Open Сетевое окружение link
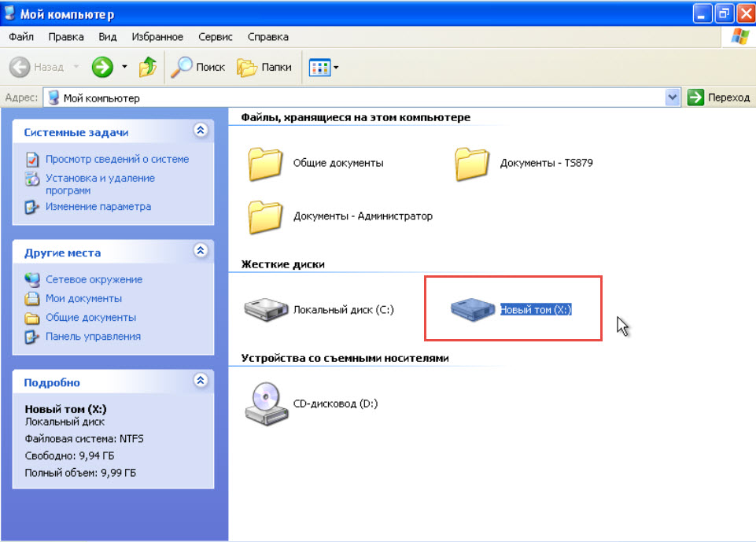Viewport: 756px width, 542px height. (94, 280)
